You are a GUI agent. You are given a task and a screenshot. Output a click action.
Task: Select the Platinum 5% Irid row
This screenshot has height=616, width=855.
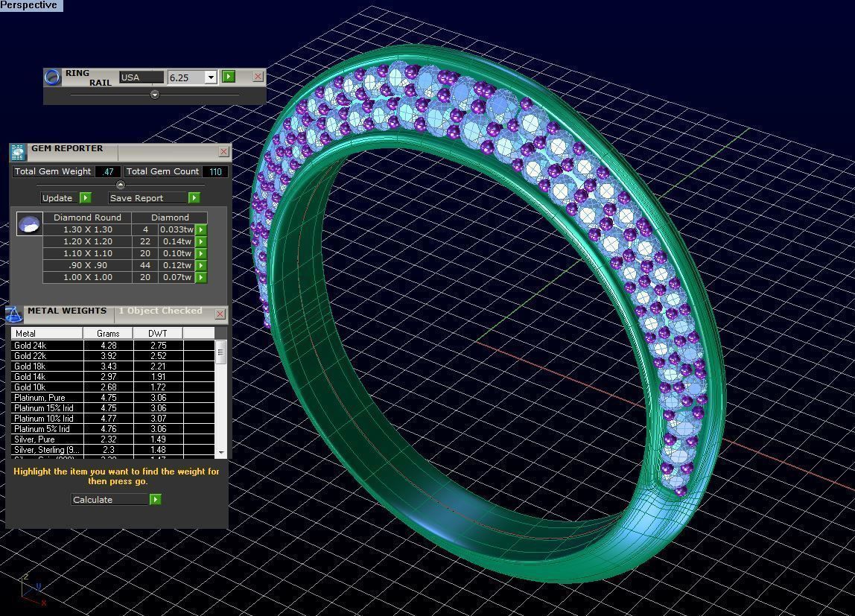113,429
